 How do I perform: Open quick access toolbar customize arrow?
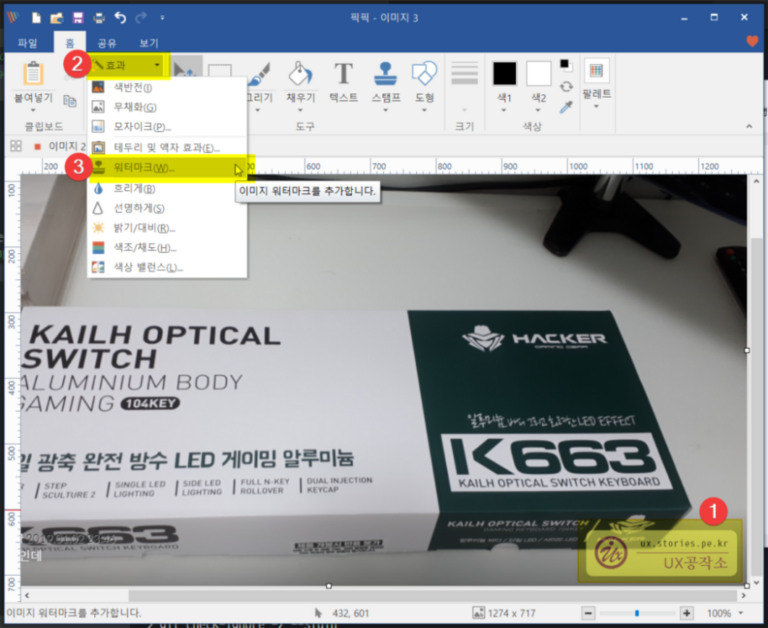[162, 18]
